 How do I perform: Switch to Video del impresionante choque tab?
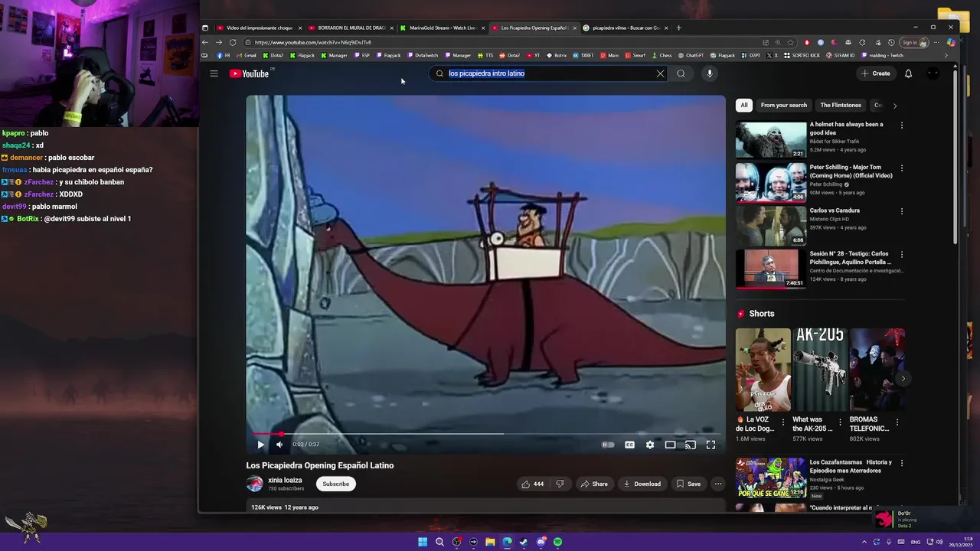coord(259,28)
